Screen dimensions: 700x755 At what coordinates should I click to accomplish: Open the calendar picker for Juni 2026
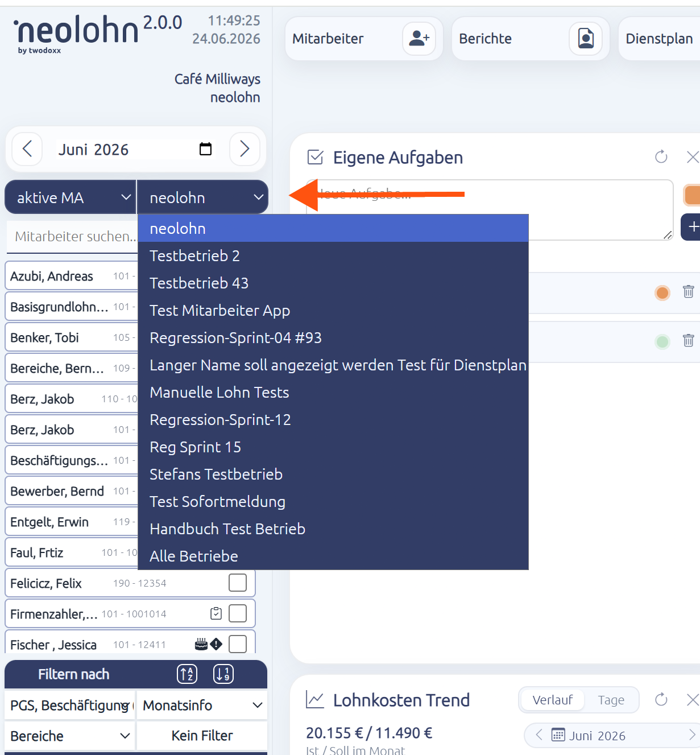click(205, 149)
